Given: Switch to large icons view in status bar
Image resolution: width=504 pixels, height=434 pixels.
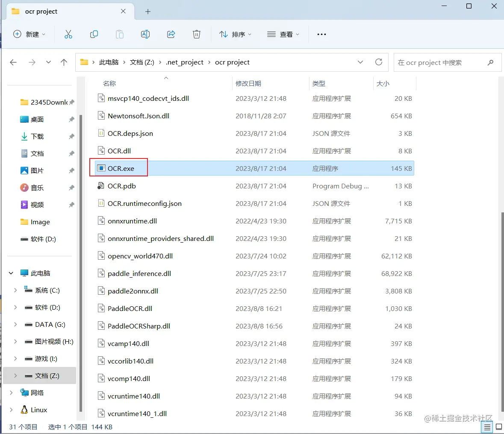Looking at the screenshot, I should (499, 427).
